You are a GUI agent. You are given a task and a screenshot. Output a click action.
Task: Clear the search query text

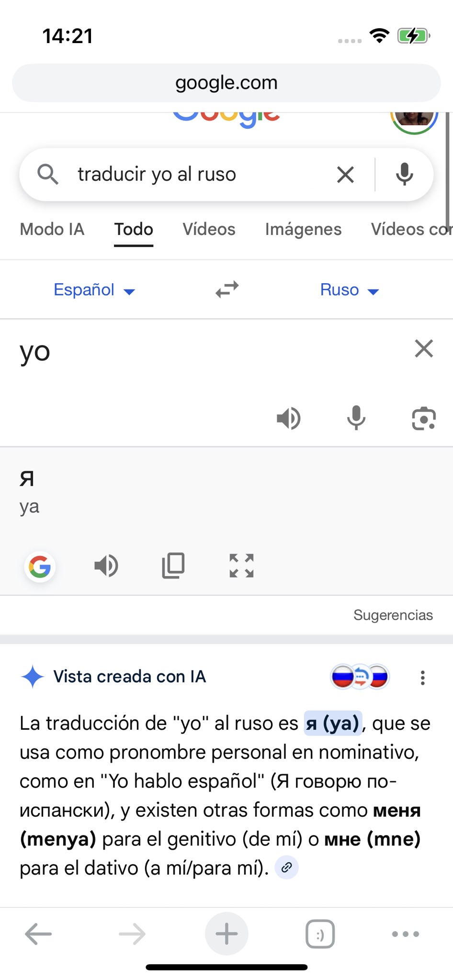pyautogui.click(x=345, y=175)
